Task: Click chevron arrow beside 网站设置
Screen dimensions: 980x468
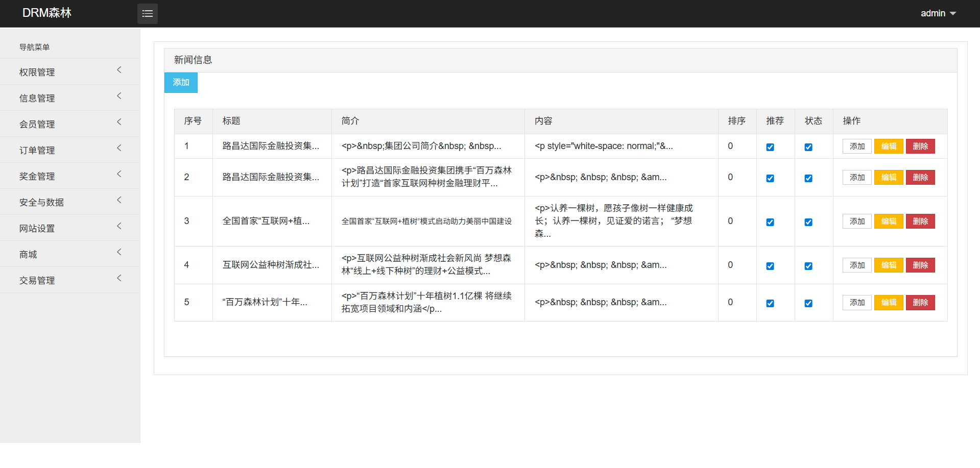Action: pyautogui.click(x=119, y=226)
